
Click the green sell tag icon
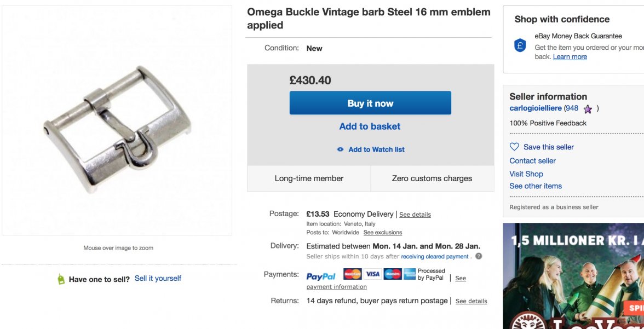click(x=61, y=279)
